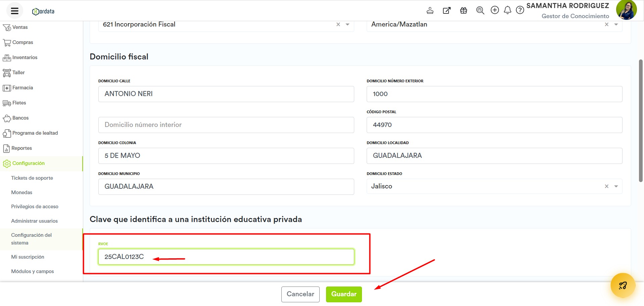This screenshot has width=644, height=306.
Task: Click the Código Postal field
Action: click(x=494, y=125)
